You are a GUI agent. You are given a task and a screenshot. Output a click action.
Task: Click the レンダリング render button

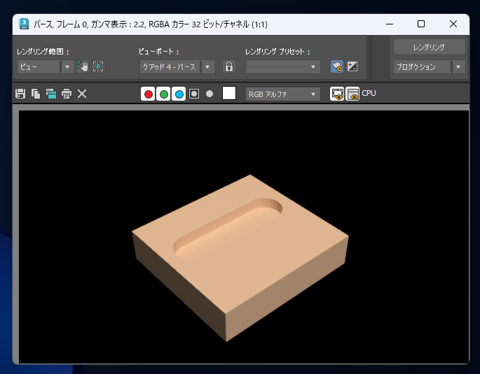(429, 47)
